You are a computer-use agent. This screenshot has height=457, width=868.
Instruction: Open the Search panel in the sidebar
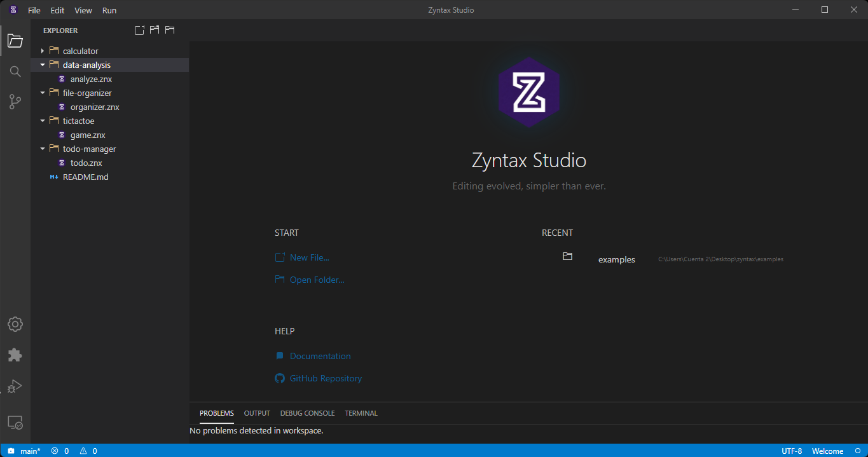point(15,71)
